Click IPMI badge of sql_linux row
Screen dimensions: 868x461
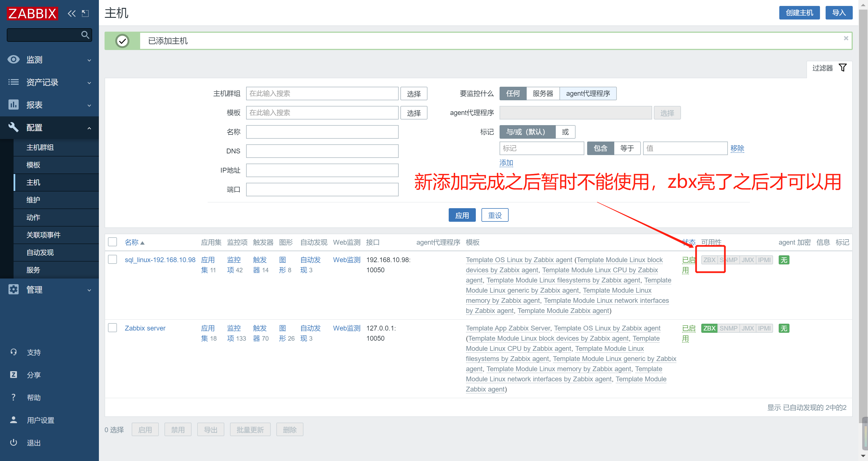click(764, 260)
